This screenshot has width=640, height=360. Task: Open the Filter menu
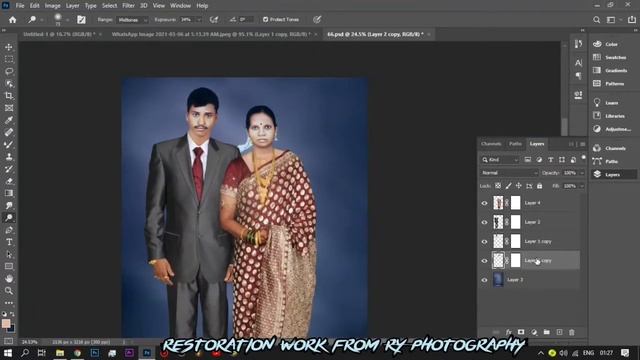(128, 6)
